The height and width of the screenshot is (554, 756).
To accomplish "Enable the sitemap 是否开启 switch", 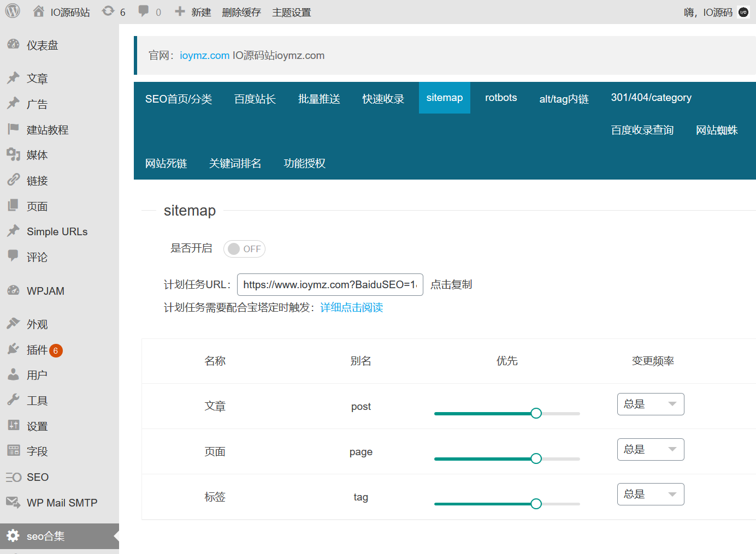I will tap(244, 248).
